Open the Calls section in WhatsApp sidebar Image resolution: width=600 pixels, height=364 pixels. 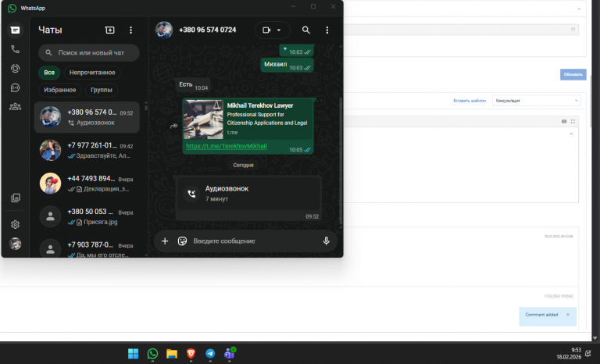pos(15,49)
